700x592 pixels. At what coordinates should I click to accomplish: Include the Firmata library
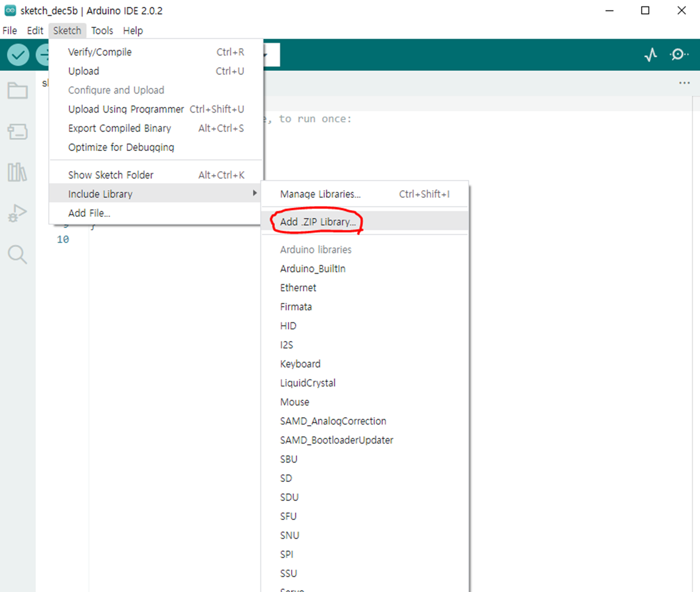pos(365,306)
